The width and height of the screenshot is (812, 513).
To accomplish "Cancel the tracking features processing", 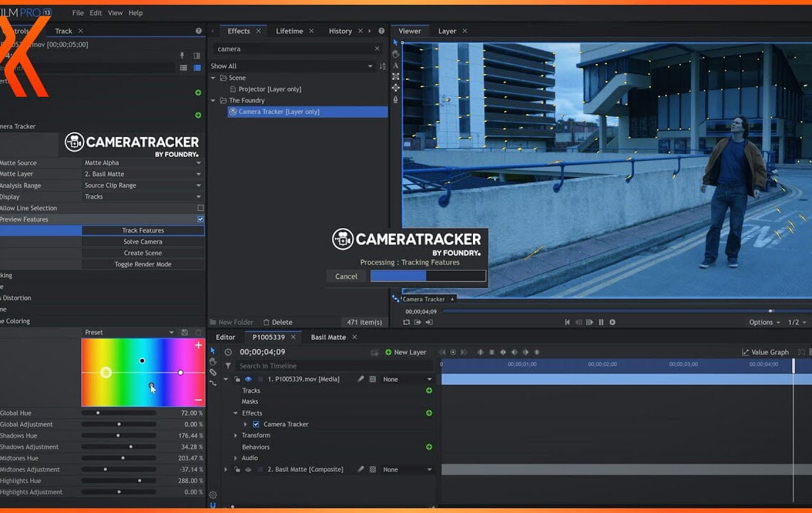I will [x=346, y=276].
